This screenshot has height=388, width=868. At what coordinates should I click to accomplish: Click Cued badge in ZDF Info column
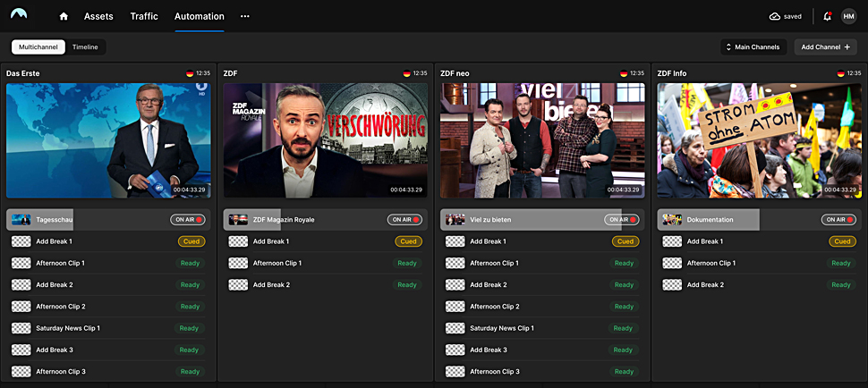843,241
